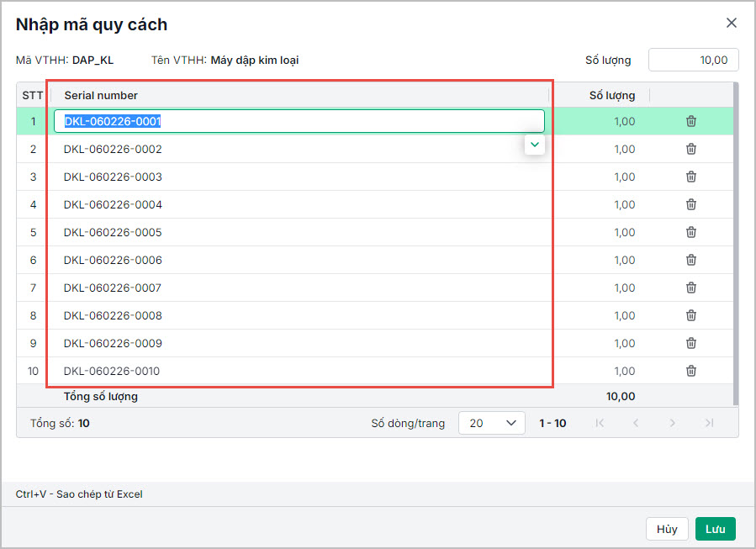The height and width of the screenshot is (549, 756).
Task: Select serial cell DKL-060226-0007
Action: 299,288
